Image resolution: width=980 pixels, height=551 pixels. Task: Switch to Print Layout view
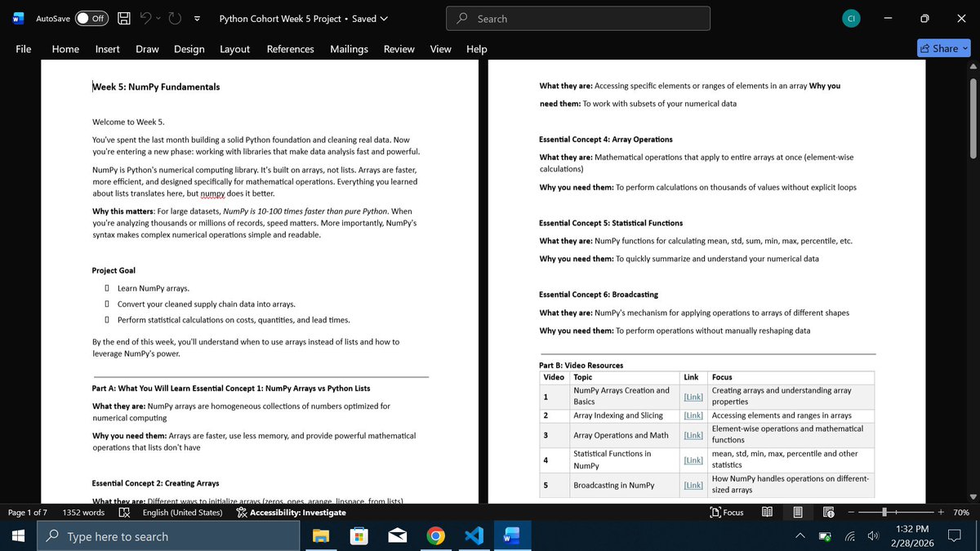pos(798,513)
